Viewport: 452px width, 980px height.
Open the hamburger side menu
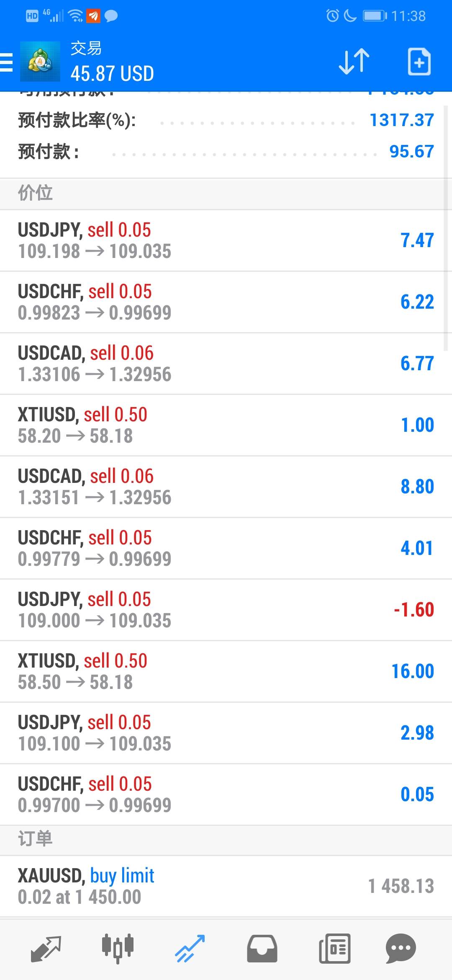pyautogui.click(x=7, y=63)
